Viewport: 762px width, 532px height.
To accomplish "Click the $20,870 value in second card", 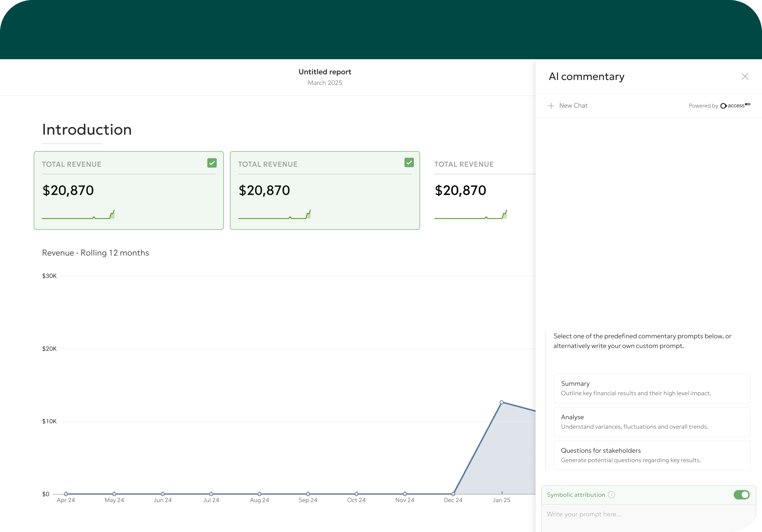I will click(x=264, y=190).
